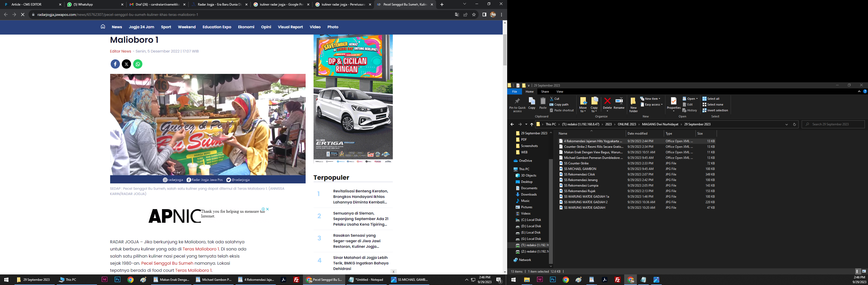868x285 pixels.
Task: Open Chrome's tab search chevron
Action: (x=464, y=4)
